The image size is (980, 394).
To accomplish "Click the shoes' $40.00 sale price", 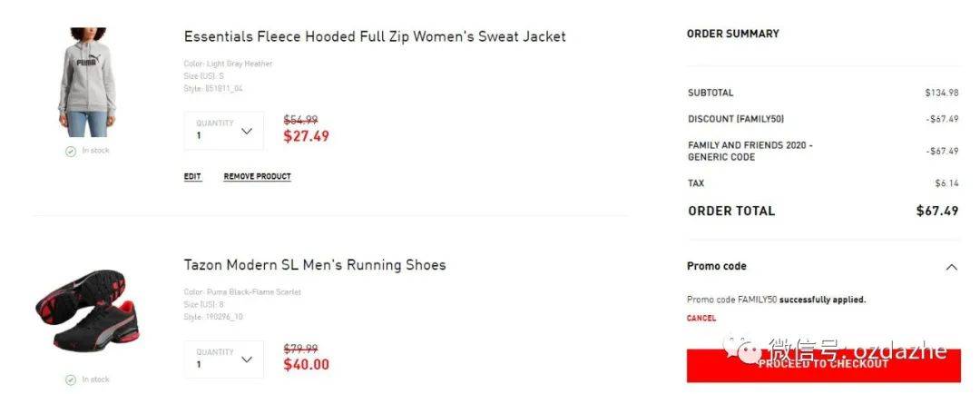I will tap(307, 364).
